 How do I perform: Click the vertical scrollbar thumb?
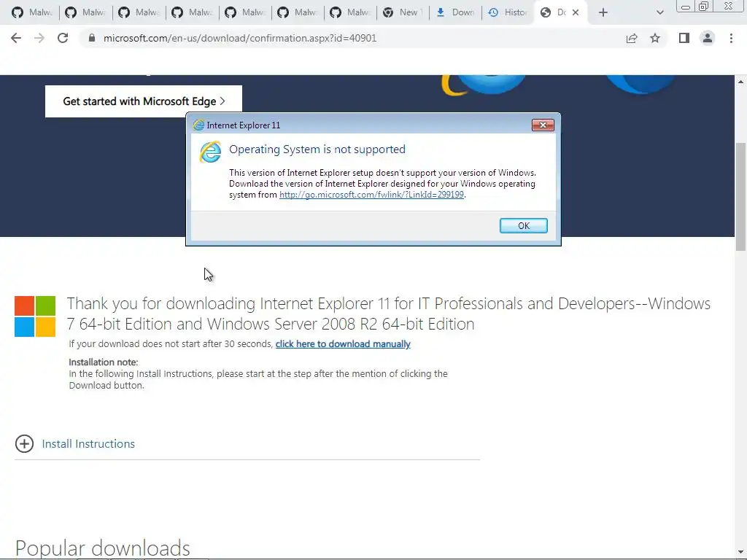click(x=740, y=196)
